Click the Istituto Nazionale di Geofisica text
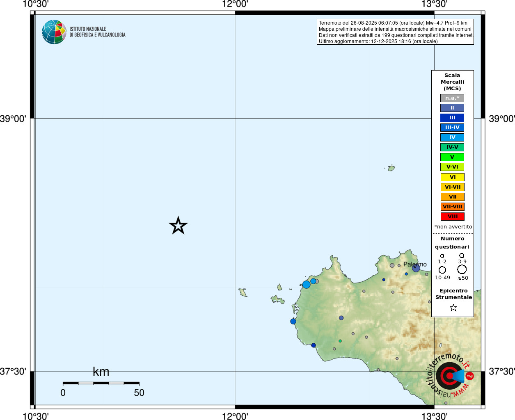This screenshot has height=420, width=515. click(x=97, y=32)
